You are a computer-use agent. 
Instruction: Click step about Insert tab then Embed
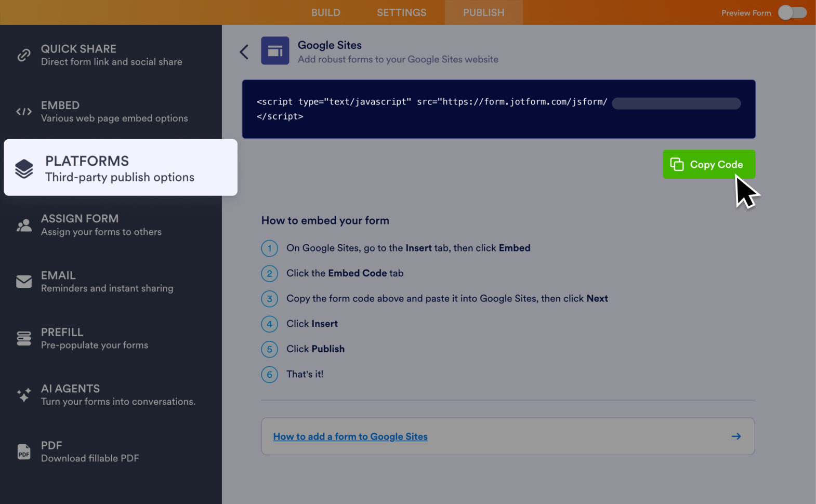coord(408,248)
